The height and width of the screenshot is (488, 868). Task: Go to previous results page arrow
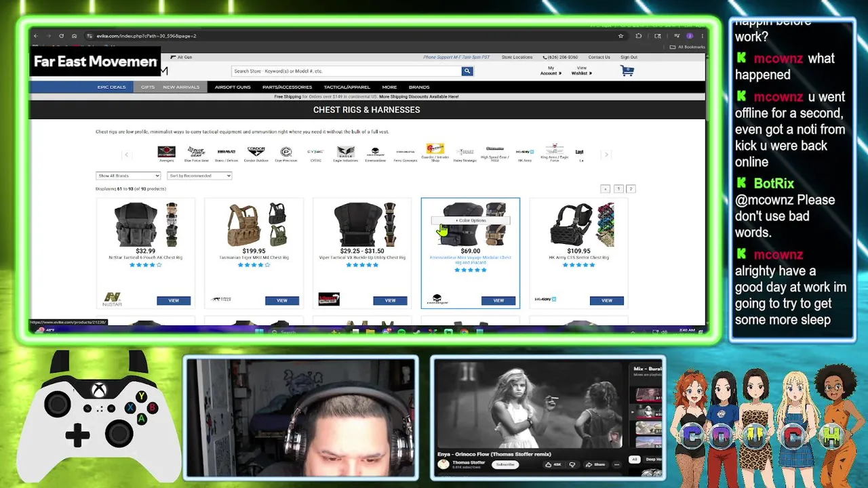pyautogui.click(x=606, y=188)
